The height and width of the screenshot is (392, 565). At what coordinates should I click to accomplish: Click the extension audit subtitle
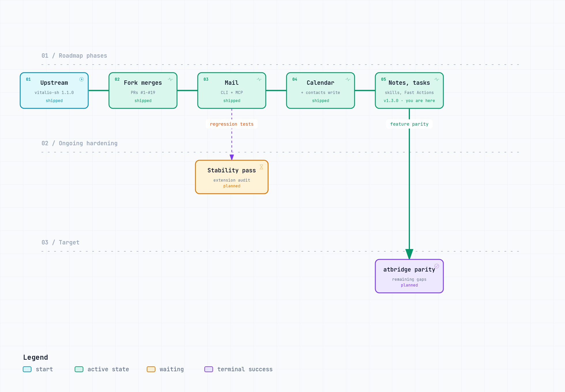[232, 180]
